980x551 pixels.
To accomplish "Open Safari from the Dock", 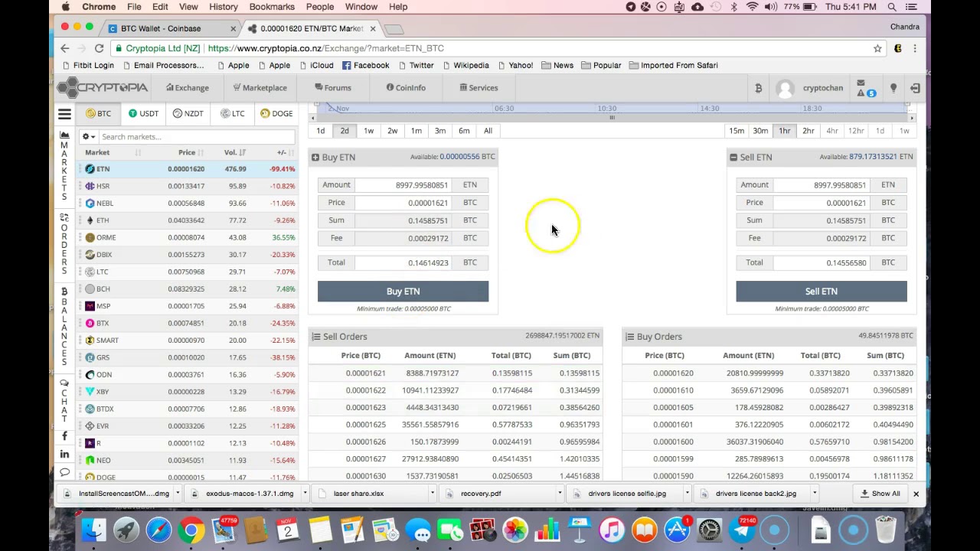I will (159, 530).
